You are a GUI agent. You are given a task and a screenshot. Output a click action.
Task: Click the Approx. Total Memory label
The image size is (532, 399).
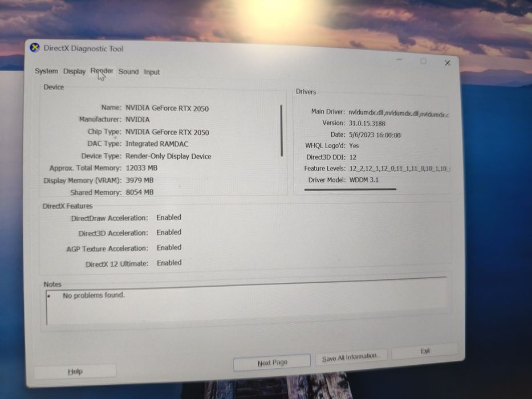[x=86, y=168]
